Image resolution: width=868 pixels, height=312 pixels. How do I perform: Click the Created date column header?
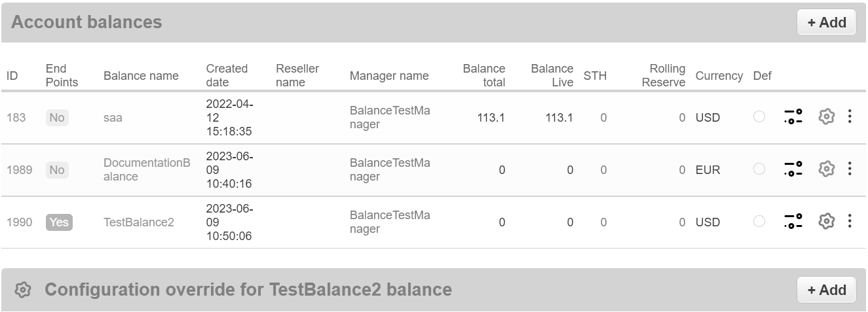coord(227,75)
